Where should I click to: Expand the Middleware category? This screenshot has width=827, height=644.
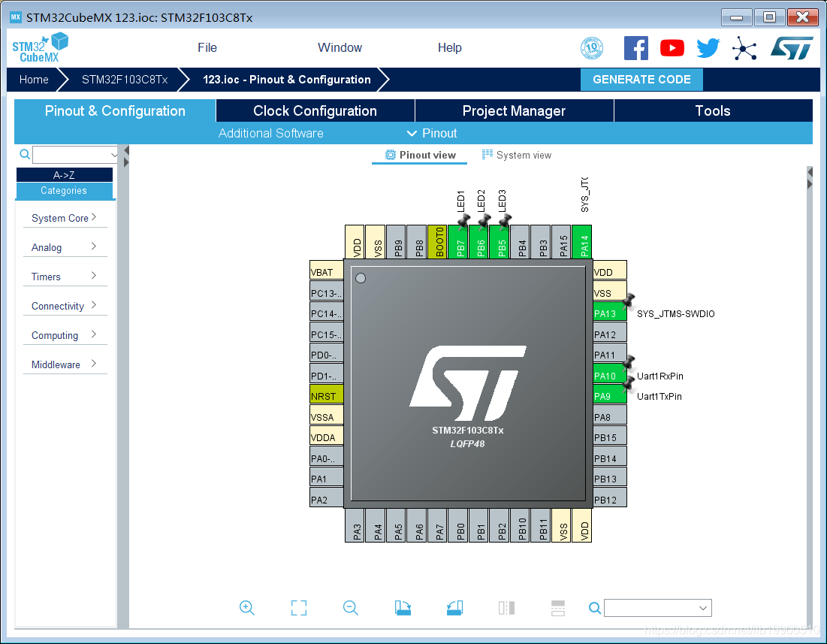point(65,364)
